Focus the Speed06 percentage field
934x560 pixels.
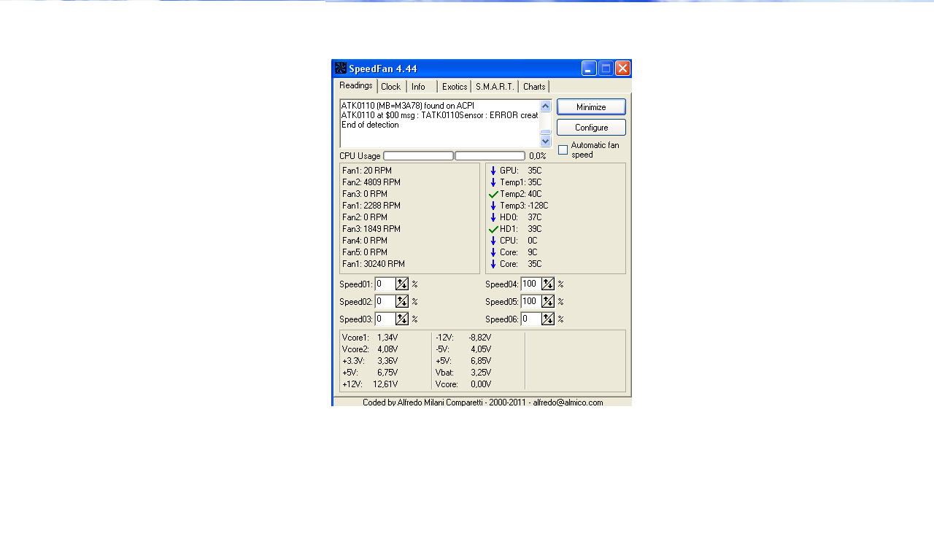point(531,319)
